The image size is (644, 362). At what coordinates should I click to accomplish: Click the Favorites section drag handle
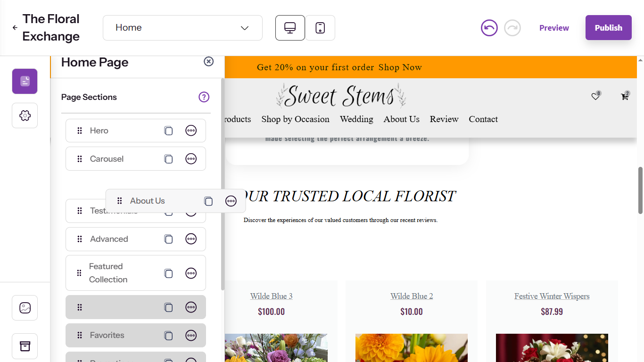(80, 335)
